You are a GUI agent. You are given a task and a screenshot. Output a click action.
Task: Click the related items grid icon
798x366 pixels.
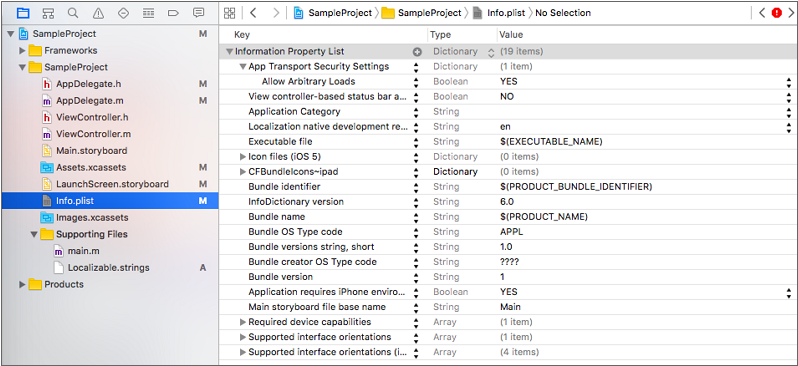tap(230, 13)
